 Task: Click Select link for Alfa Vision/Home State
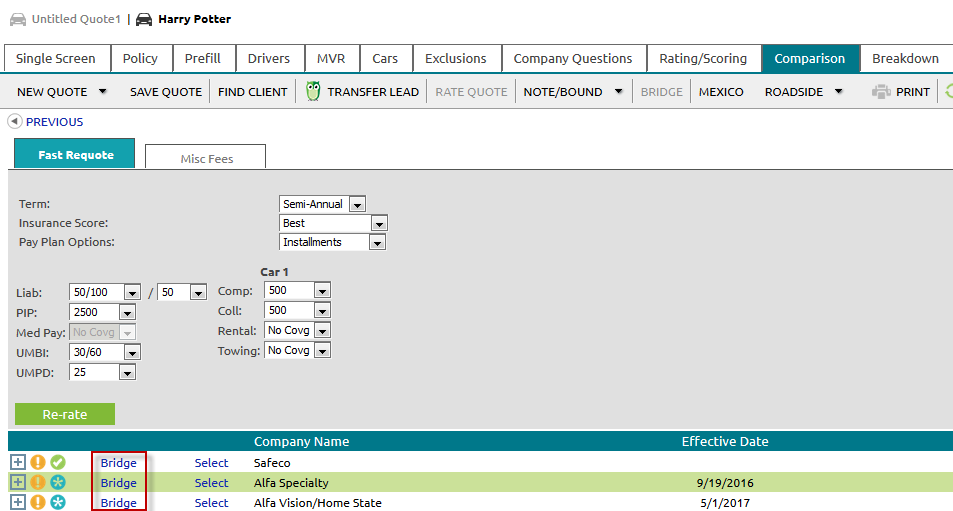211,503
